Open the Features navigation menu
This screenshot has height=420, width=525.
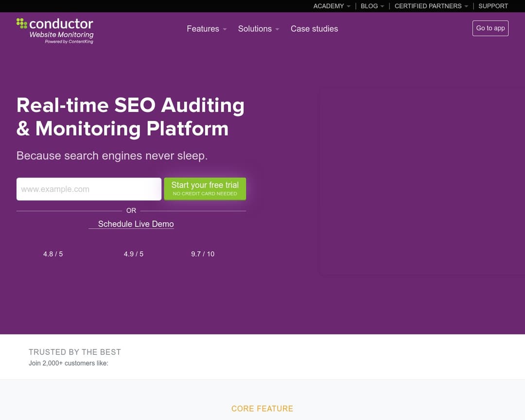(203, 29)
